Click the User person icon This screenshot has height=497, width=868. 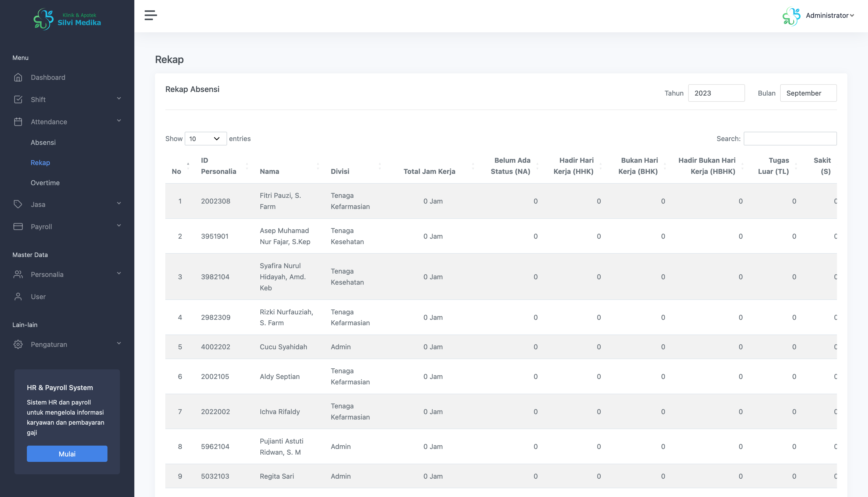(18, 297)
